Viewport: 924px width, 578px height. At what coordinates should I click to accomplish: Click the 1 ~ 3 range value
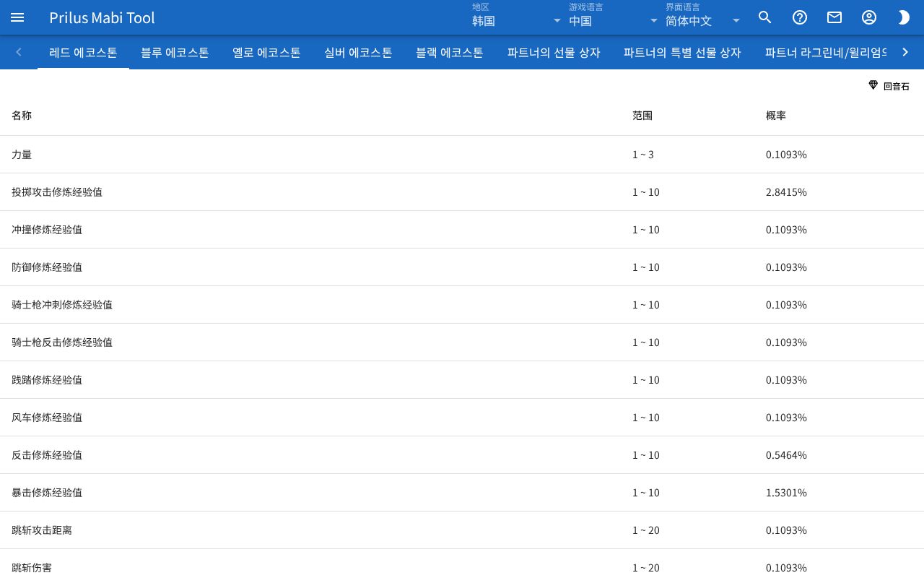[643, 155]
